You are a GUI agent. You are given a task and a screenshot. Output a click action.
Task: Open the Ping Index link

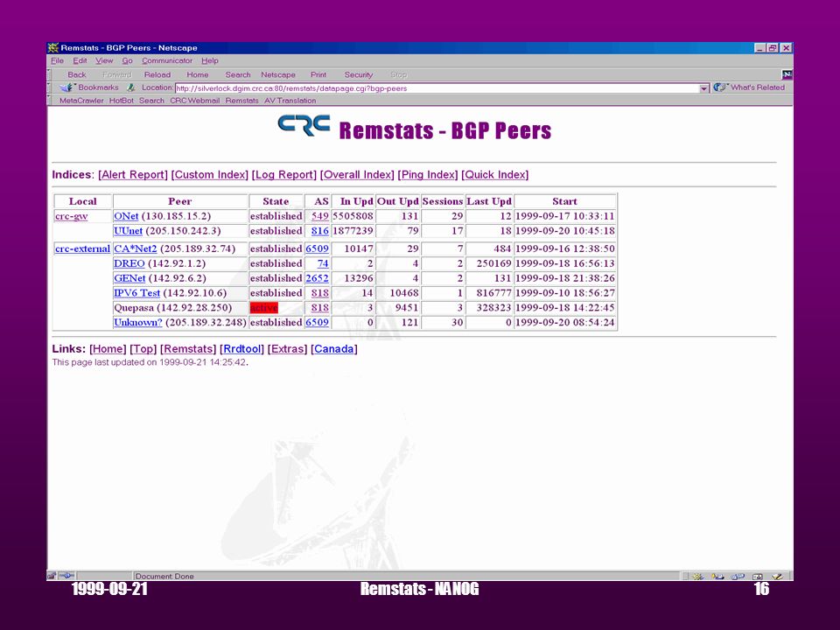pos(428,175)
